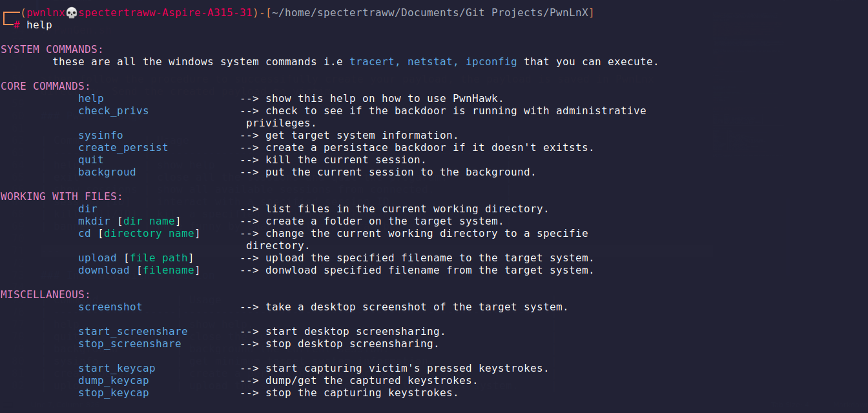Click the backgroud command text

tap(107, 172)
